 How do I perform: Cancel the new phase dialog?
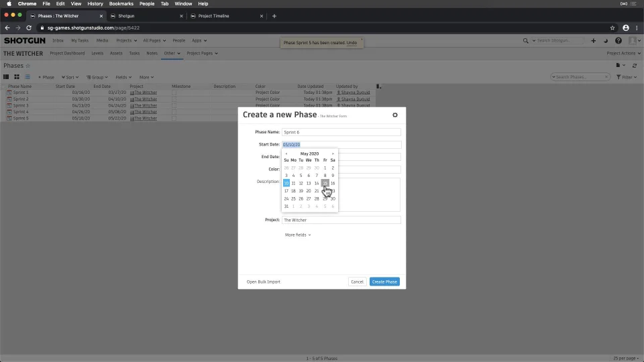357,282
